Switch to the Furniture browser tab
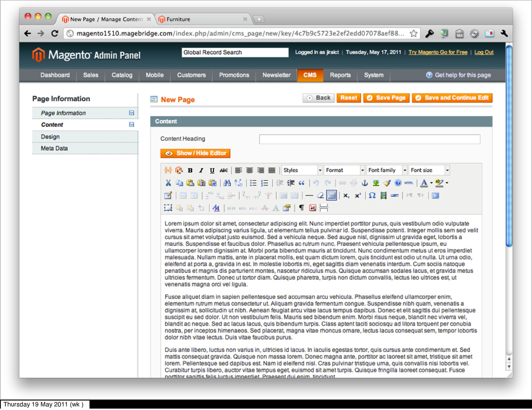Viewport: 532px width, 410px height. tap(203, 19)
